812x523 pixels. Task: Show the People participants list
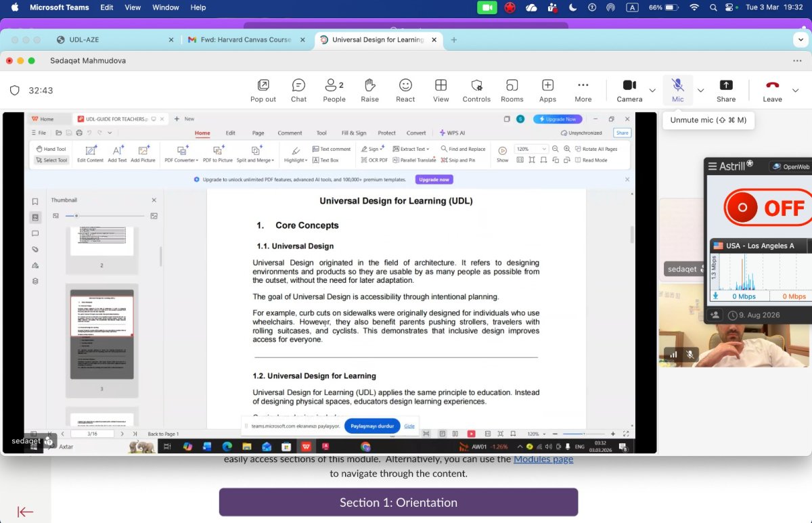[x=334, y=91]
